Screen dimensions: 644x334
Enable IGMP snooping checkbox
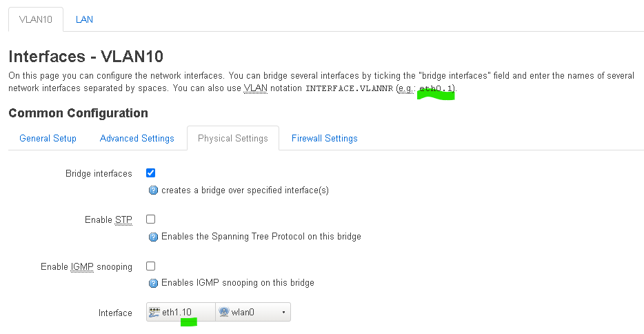click(x=151, y=266)
